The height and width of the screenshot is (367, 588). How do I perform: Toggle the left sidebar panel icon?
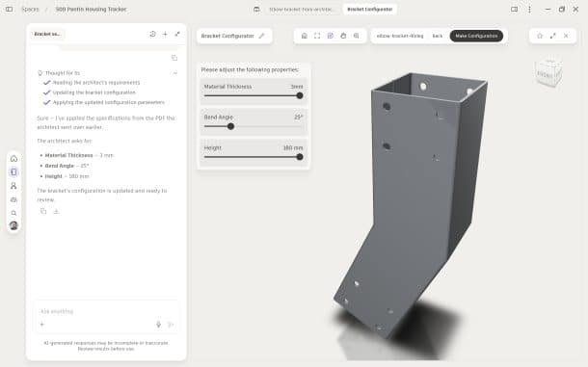(x=9, y=9)
